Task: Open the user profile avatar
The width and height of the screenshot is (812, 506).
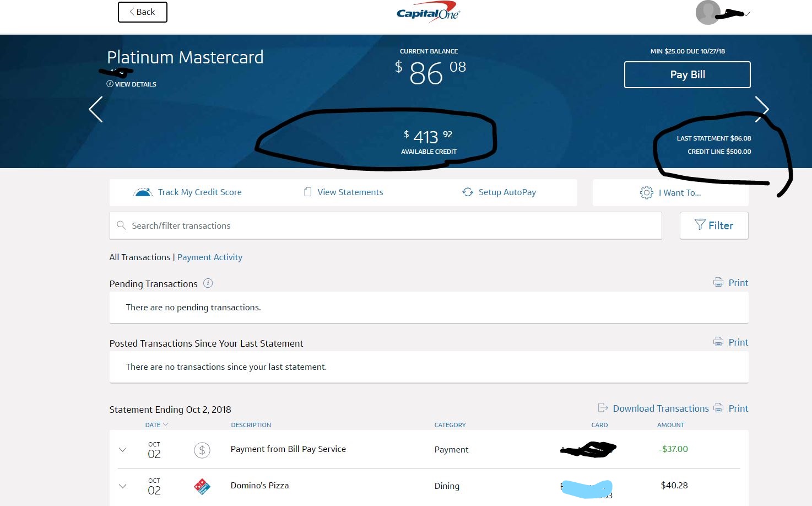Action: 708,12
